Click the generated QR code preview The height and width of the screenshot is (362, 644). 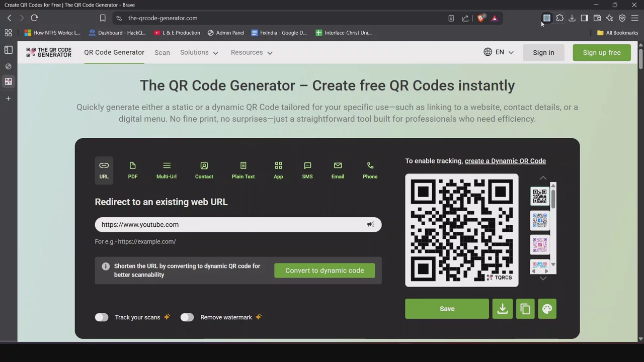[x=462, y=230]
